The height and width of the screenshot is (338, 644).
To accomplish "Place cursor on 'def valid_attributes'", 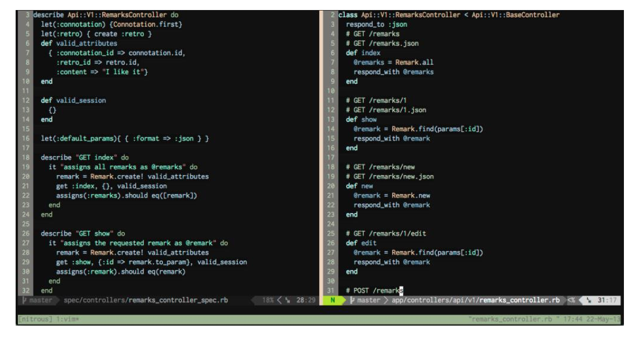I will coord(79,43).
